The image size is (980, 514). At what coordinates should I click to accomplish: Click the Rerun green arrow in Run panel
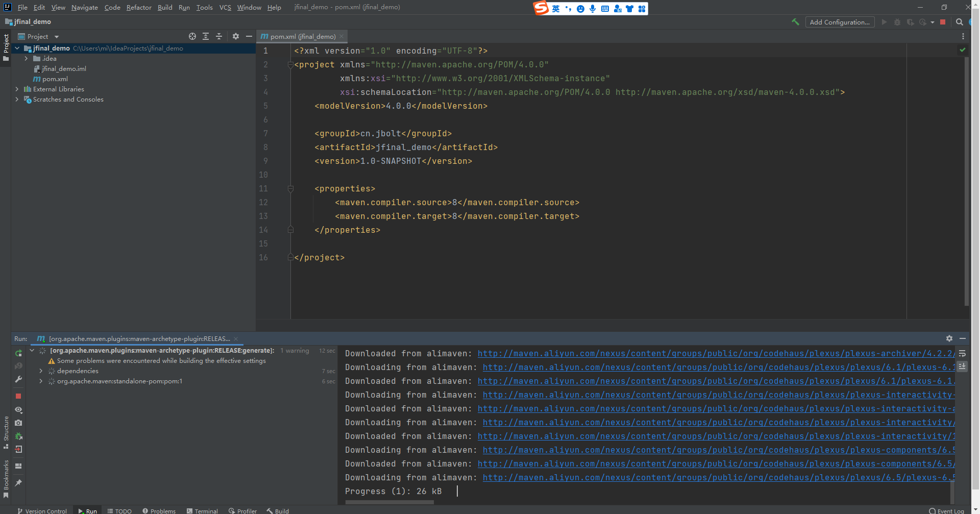click(18, 353)
